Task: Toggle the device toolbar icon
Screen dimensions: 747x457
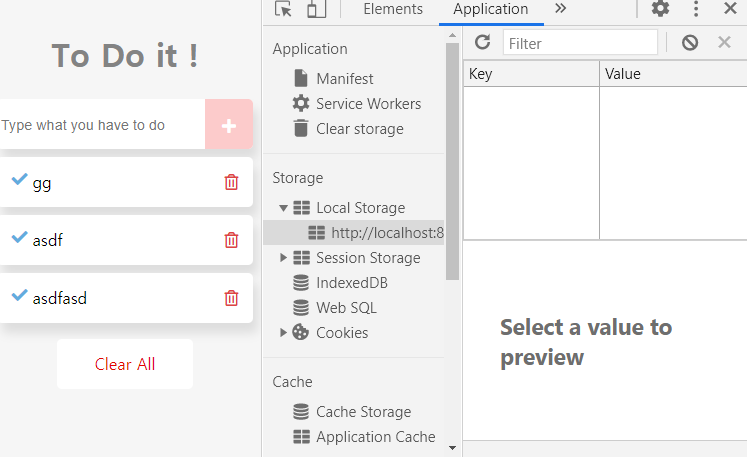Action: pos(316,9)
